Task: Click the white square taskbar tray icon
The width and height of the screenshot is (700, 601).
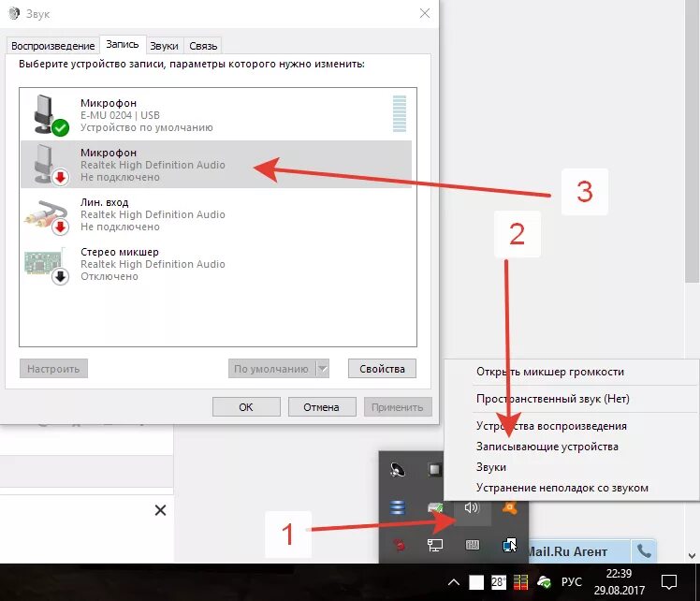Action: pos(476,582)
